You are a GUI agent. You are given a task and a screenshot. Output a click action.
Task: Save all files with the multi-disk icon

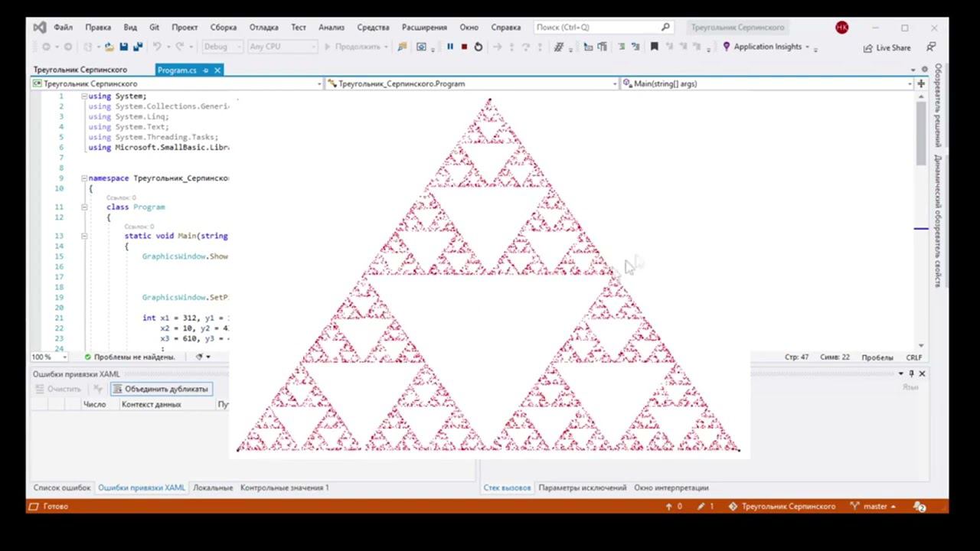(138, 47)
